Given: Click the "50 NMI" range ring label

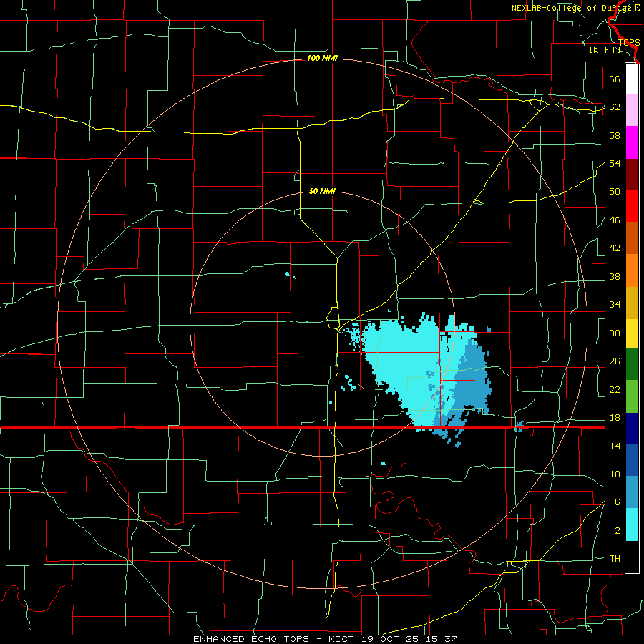Looking at the screenshot, I should (322, 191).
